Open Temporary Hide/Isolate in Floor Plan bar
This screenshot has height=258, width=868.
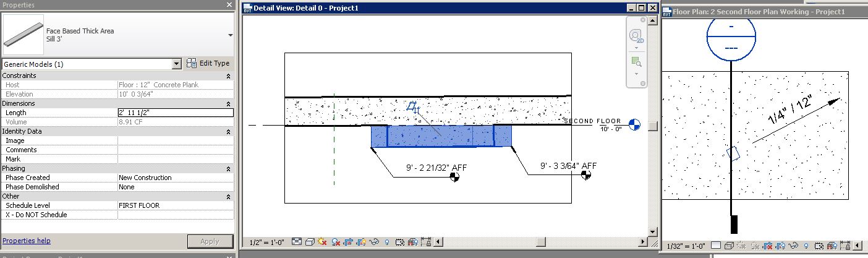pos(793,246)
